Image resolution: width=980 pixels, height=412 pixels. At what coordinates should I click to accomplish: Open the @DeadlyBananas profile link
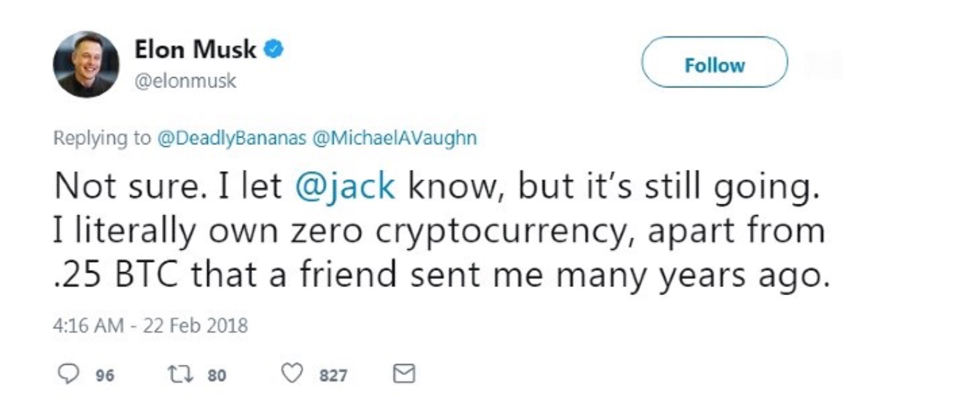tap(232, 139)
